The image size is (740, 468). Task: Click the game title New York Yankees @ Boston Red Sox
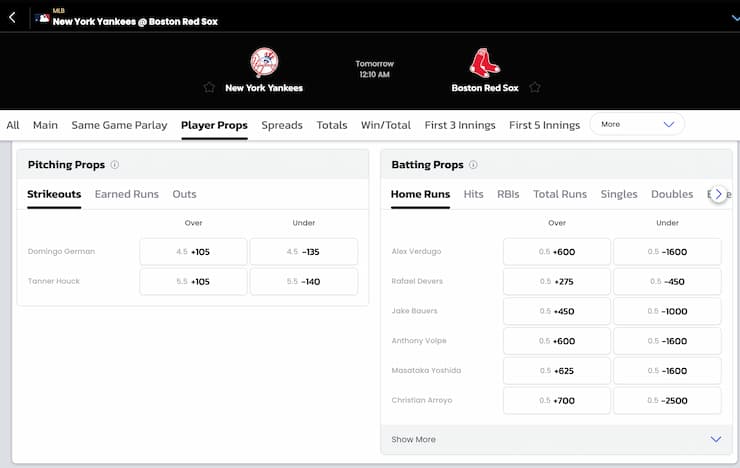tap(135, 21)
